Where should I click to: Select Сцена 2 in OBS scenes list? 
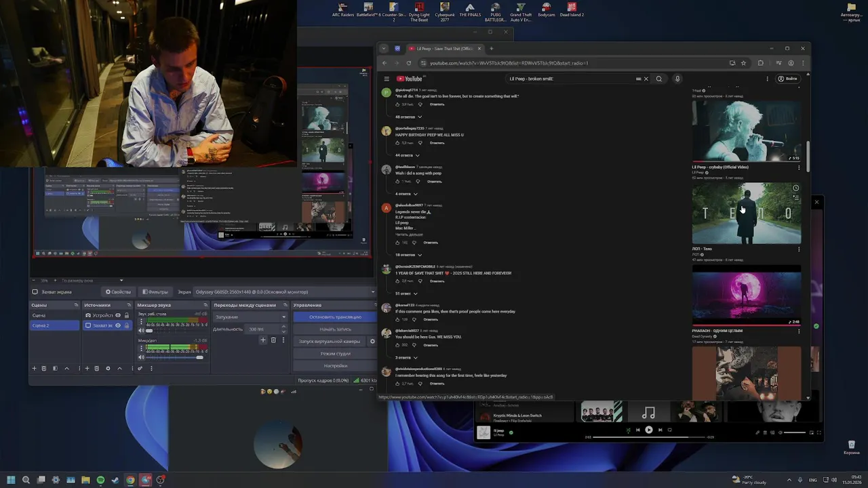click(x=55, y=325)
